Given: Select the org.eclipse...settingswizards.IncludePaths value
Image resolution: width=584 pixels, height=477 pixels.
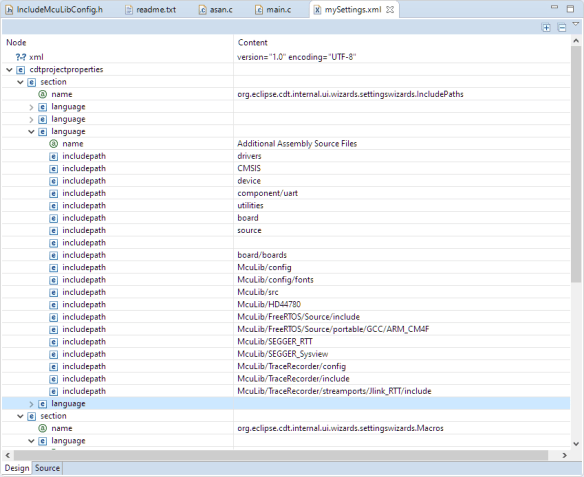Looking at the screenshot, I should [x=350, y=94].
